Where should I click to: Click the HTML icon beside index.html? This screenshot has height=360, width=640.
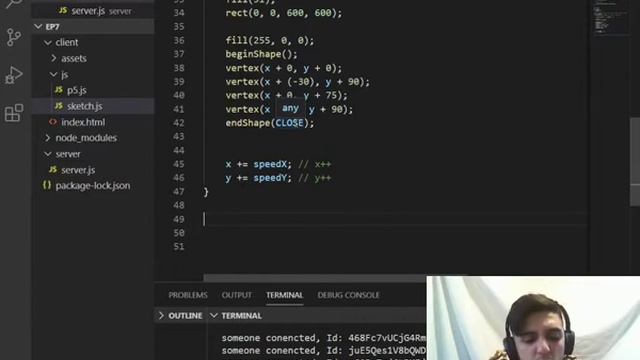(x=53, y=122)
